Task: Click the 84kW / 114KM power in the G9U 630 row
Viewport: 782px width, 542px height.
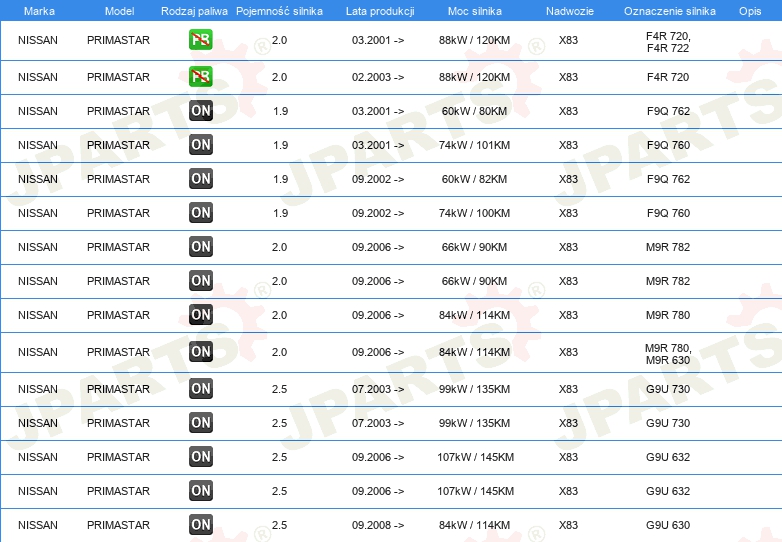Action: 474,525
